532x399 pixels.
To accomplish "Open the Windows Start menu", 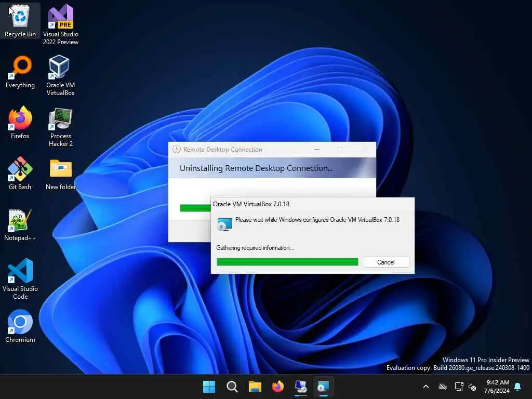I will click(209, 387).
